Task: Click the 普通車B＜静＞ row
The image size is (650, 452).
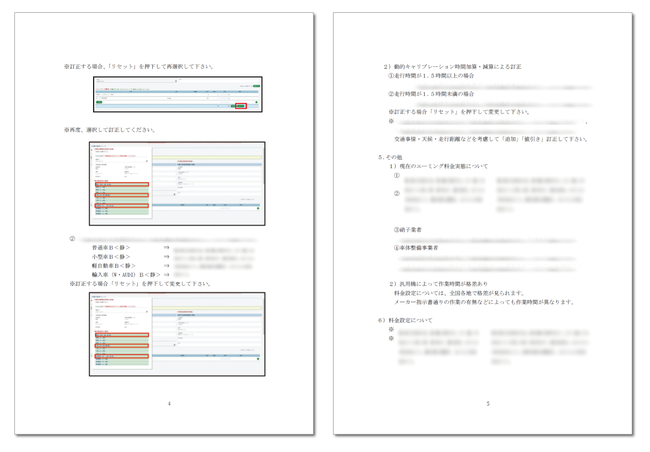Action: coord(111,248)
